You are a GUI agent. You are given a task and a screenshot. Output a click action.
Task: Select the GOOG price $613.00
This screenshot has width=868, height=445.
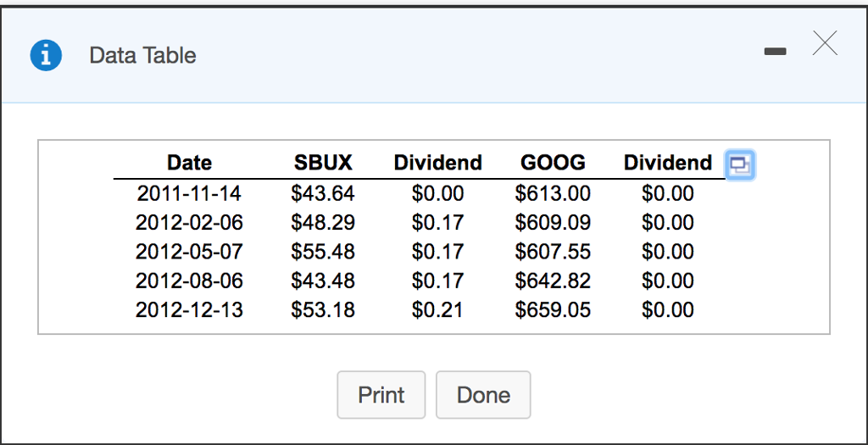553,194
